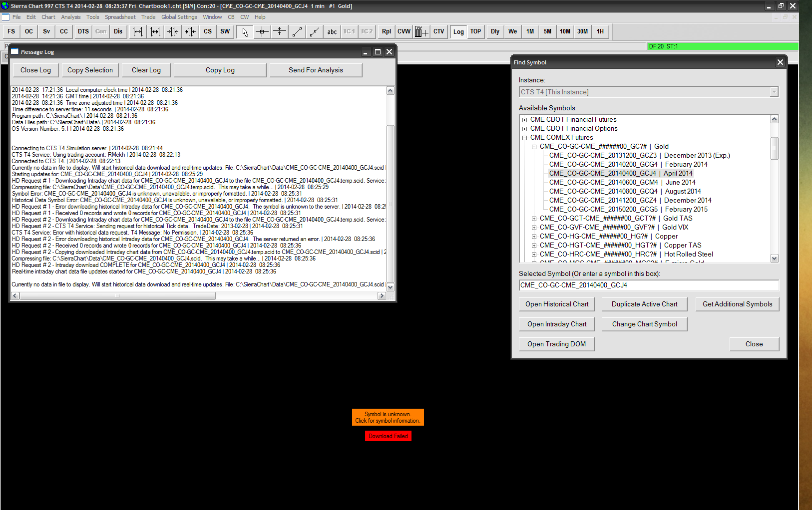Click Message Log horizontal scrollbar thumb

point(118,296)
